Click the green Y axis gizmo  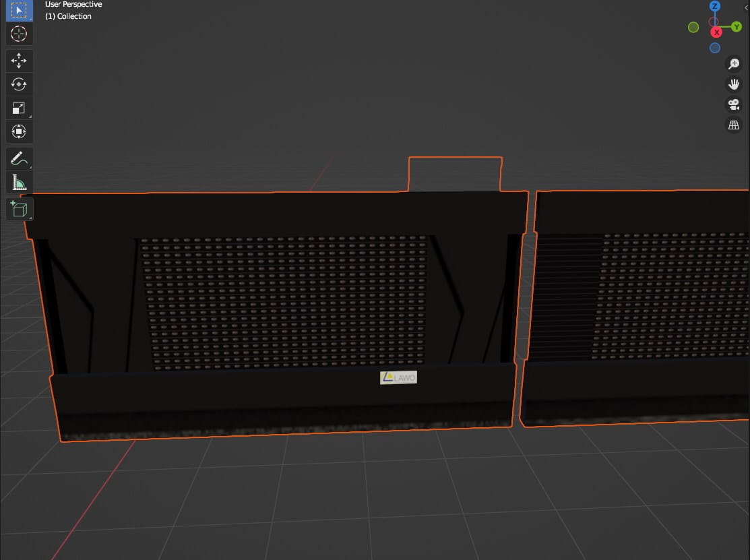(737, 27)
